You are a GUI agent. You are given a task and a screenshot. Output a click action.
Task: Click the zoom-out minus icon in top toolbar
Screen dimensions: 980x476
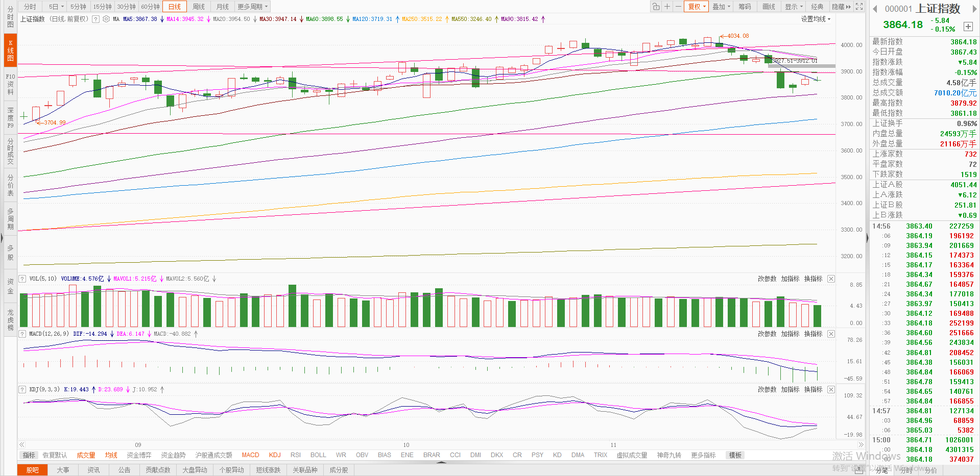coord(678,7)
